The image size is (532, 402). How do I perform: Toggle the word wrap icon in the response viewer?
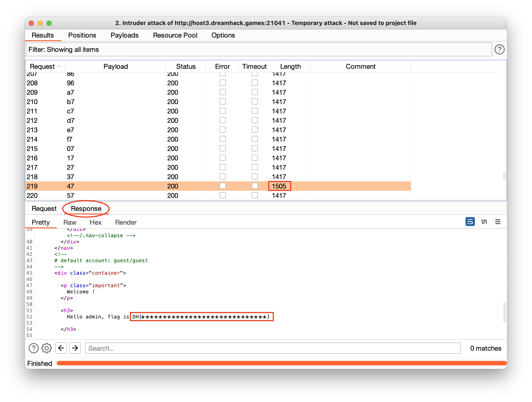click(470, 222)
